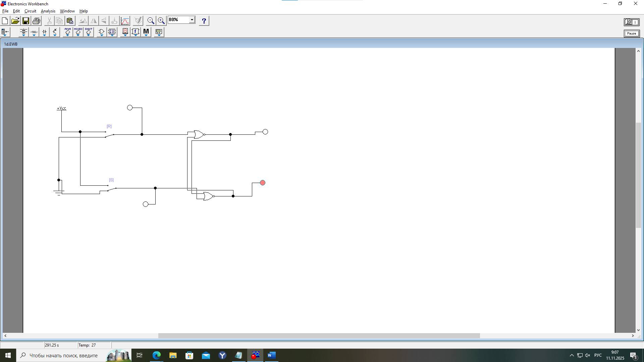Image resolution: width=644 pixels, height=362 pixels.
Task: Toggle the S switch in the circuit
Action: [x=112, y=188]
